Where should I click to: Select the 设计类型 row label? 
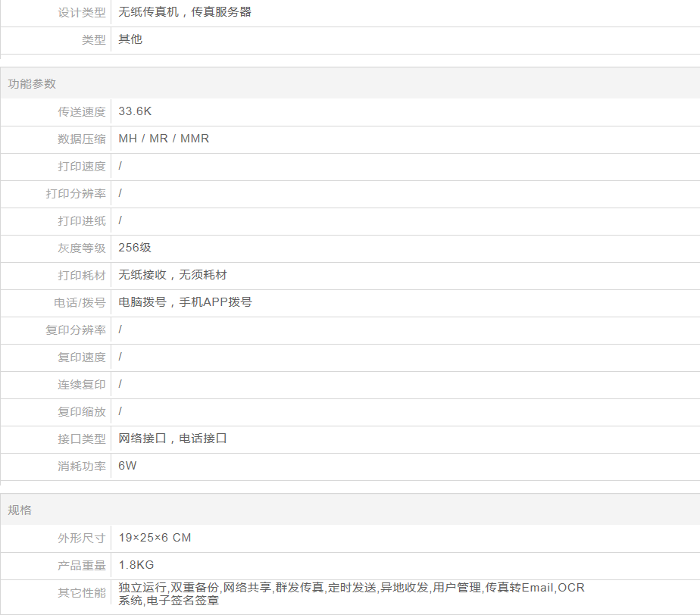(82, 13)
